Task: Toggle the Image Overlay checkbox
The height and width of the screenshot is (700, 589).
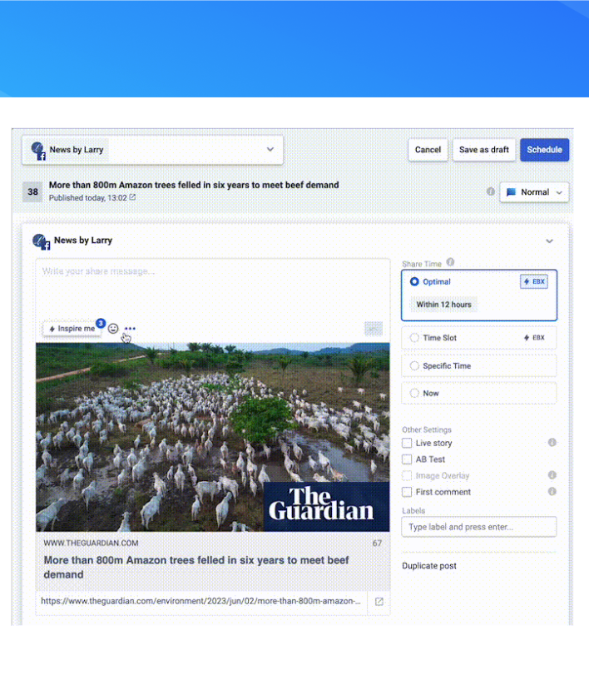Action: pyautogui.click(x=407, y=475)
